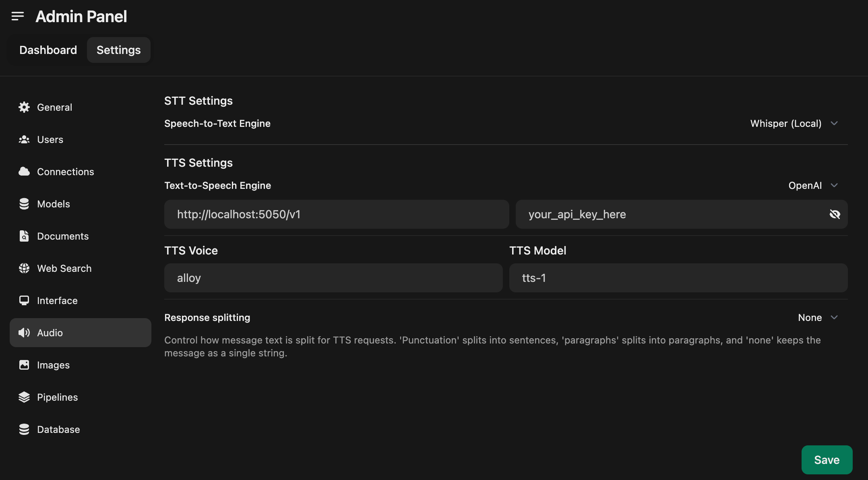This screenshot has height=480, width=868.
Task: Click the Interface monitor icon
Action: (24, 300)
